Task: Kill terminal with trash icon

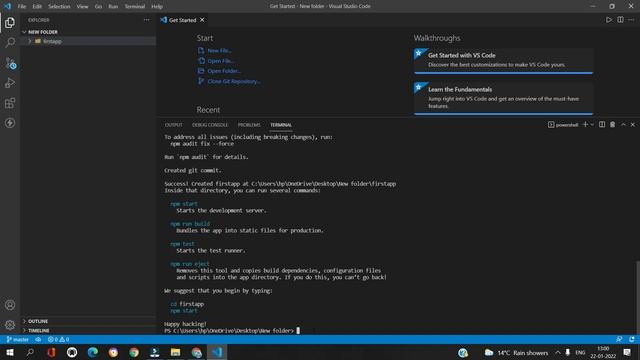Action: coord(612,124)
